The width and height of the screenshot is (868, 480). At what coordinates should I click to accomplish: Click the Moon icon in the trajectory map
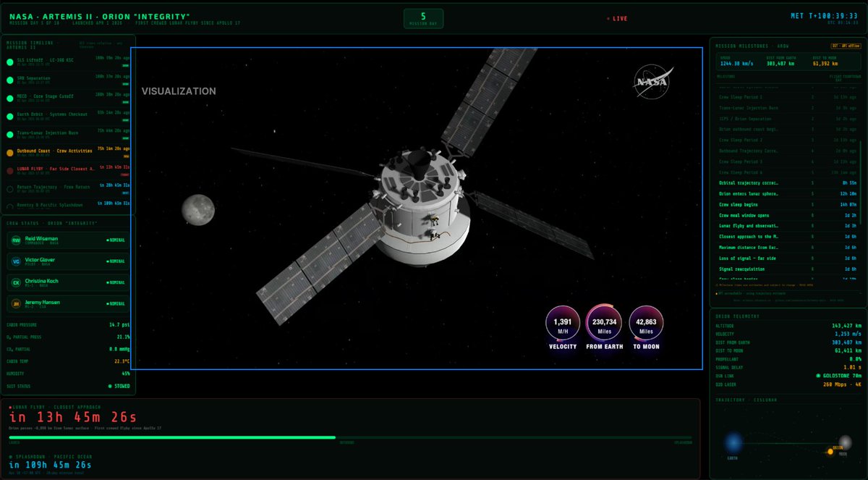click(846, 442)
